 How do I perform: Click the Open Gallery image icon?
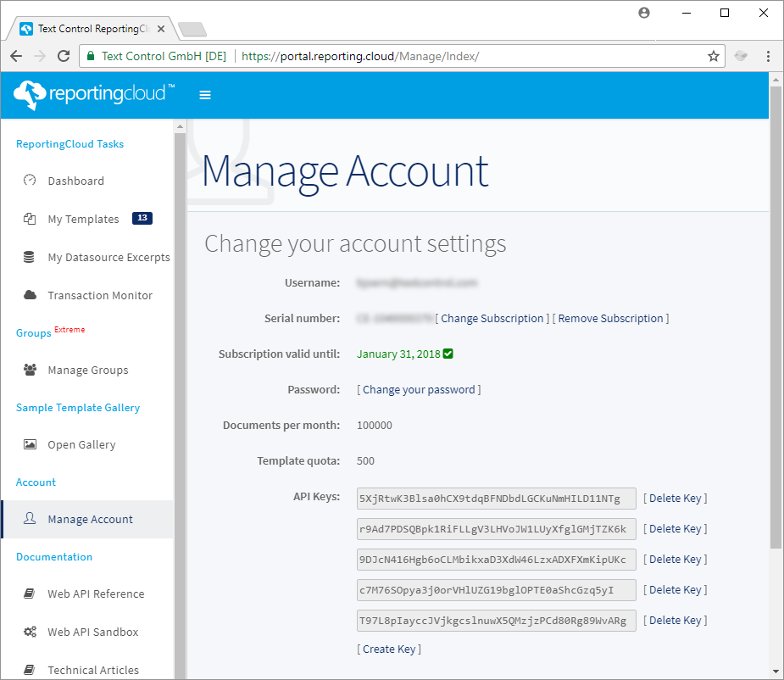(30, 443)
